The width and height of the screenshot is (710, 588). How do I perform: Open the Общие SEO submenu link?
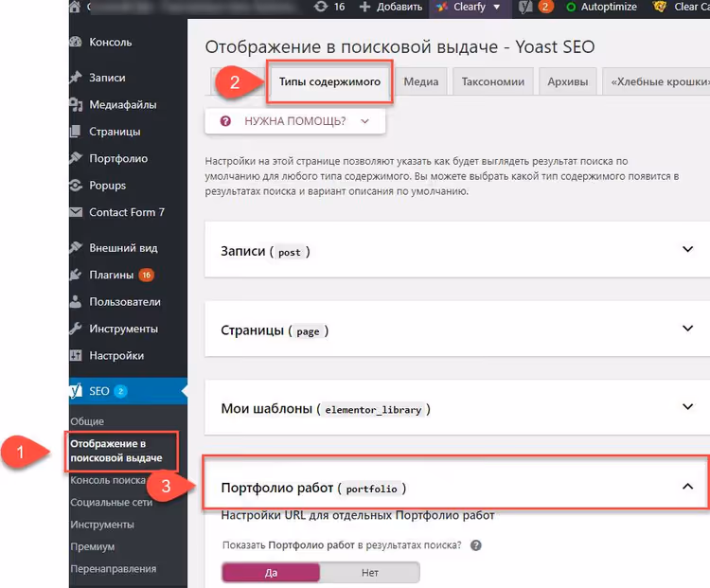click(87, 421)
